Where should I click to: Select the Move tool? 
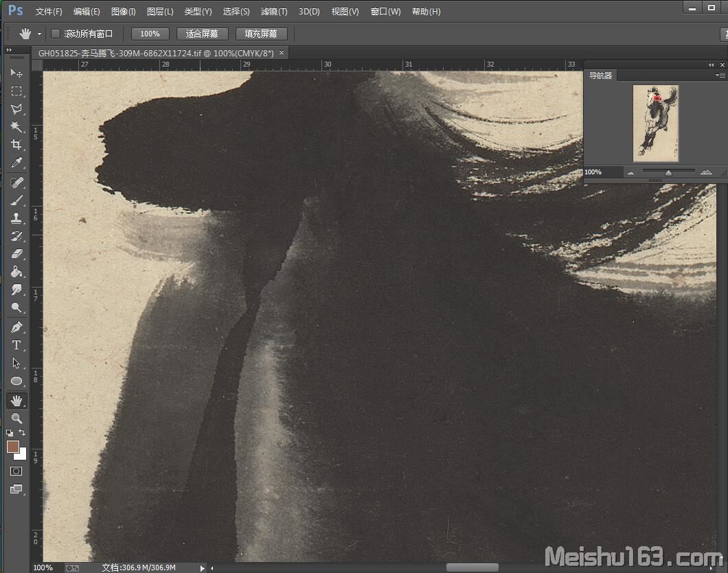point(16,73)
